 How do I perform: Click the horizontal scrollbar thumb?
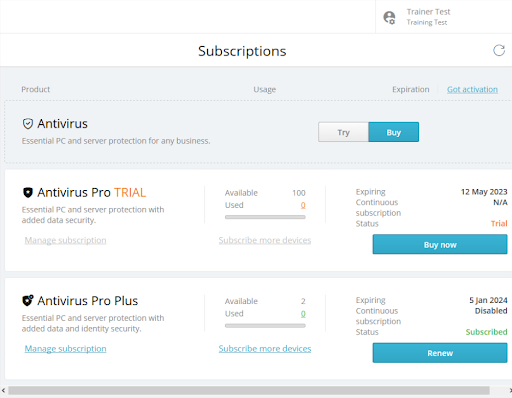tap(249, 390)
